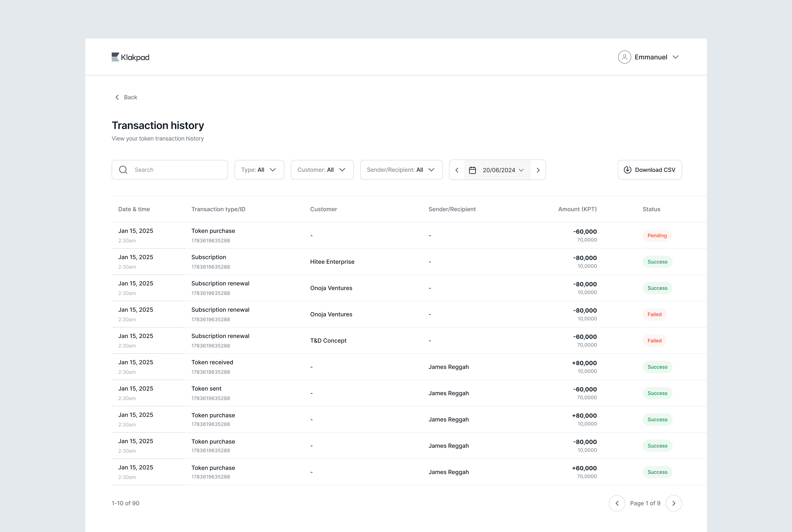Open the Emmanuel account dropdown chevron
This screenshot has height=532, width=792.
[x=676, y=57]
